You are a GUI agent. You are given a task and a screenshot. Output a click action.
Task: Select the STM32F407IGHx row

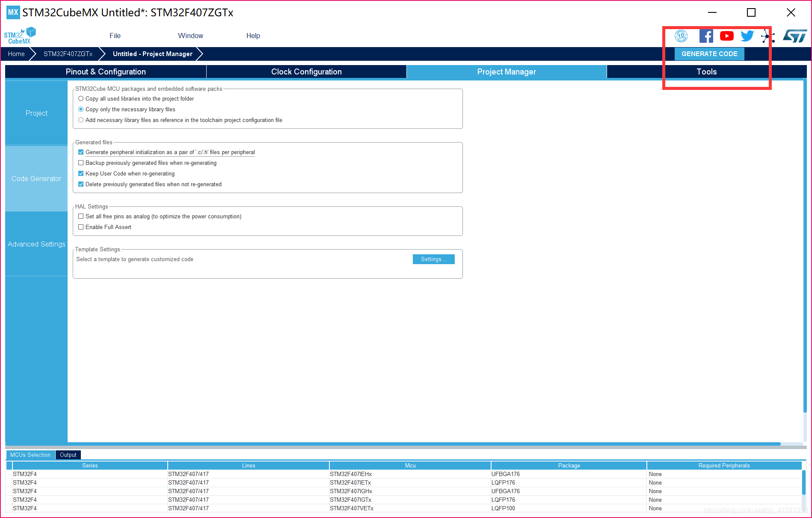pos(403,491)
